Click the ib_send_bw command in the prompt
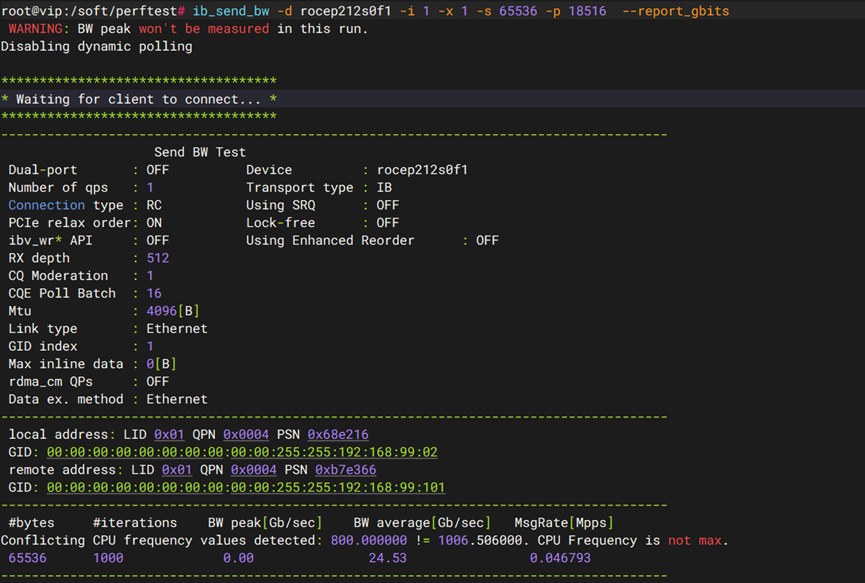The width and height of the screenshot is (865, 583). [227, 11]
